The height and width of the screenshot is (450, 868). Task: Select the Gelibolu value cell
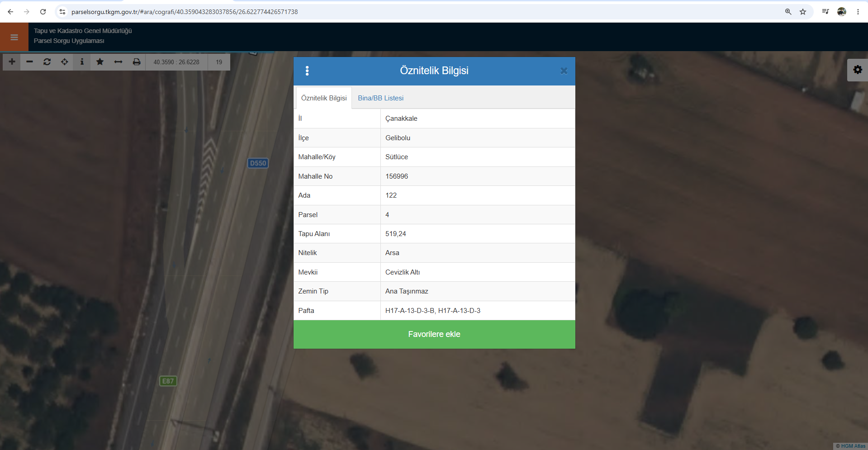pos(478,138)
